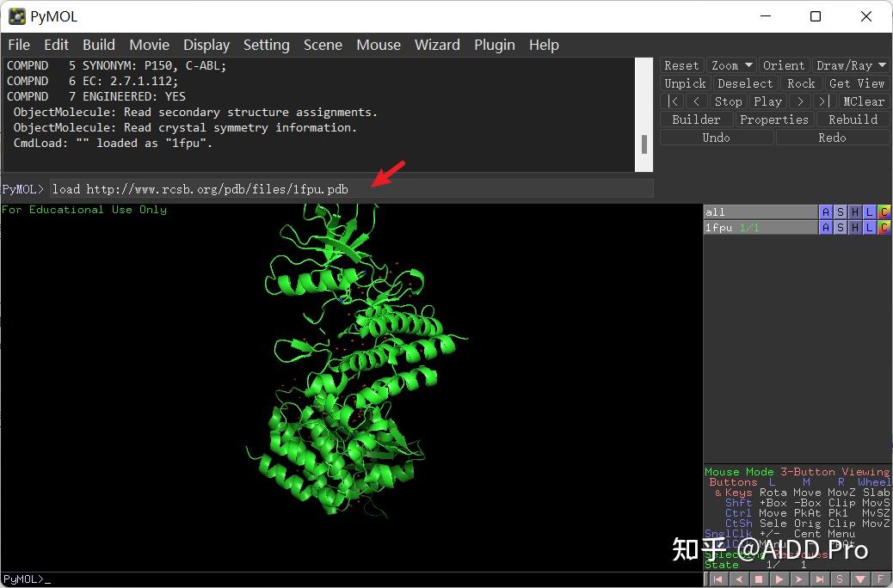
Task: Open the Action menu for the 1fpu object
Action: (x=825, y=227)
